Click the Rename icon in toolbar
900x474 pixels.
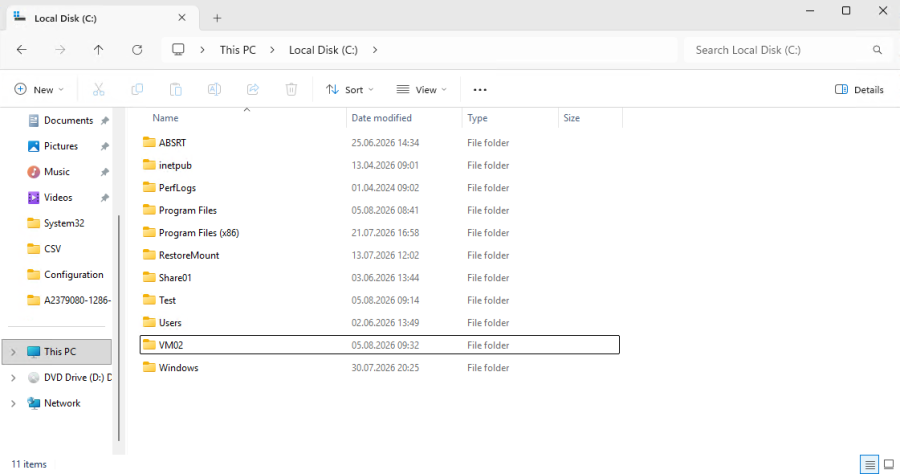214,90
